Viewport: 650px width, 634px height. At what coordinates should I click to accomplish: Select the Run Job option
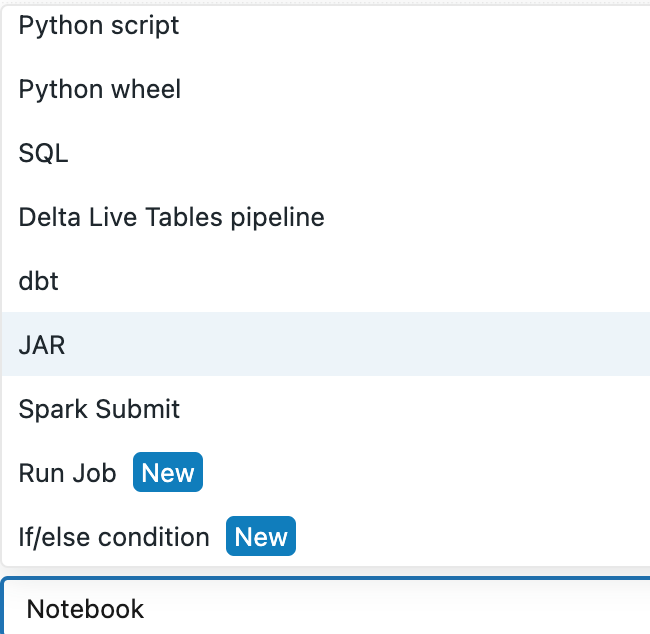click(326, 472)
